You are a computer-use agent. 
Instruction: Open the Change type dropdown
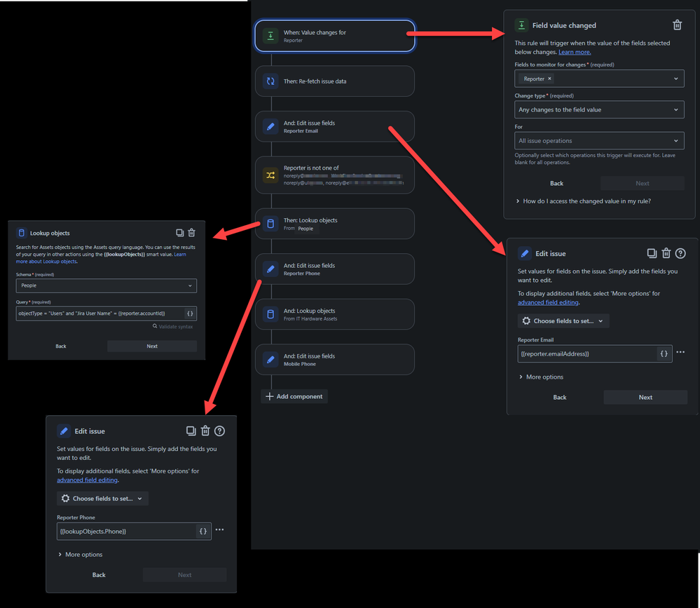coord(599,109)
